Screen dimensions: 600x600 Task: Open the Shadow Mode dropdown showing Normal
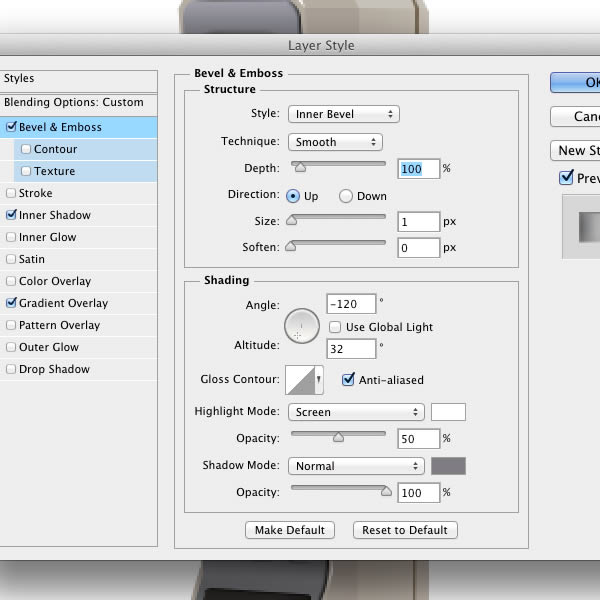pyautogui.click(x=356, y=466)
